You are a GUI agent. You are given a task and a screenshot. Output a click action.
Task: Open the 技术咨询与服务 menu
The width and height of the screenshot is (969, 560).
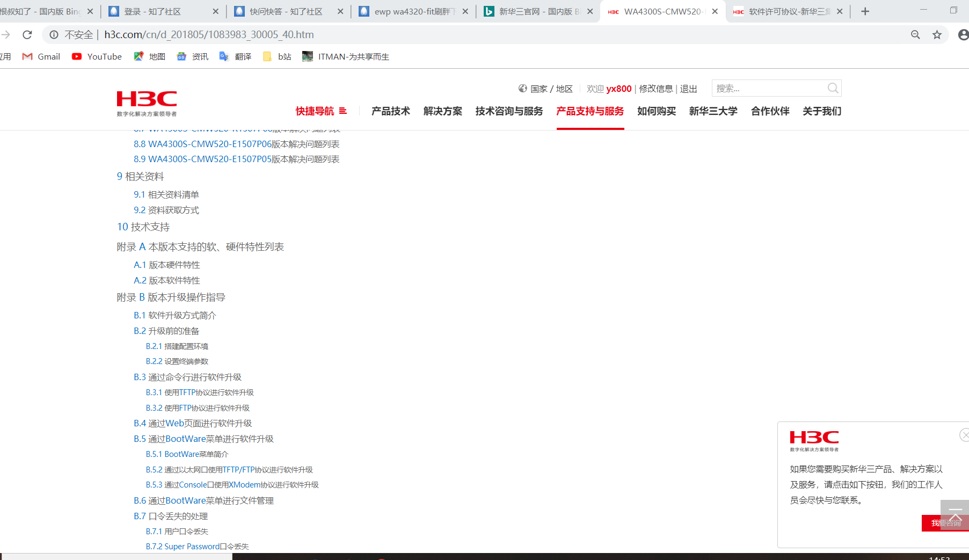(509, 111)
